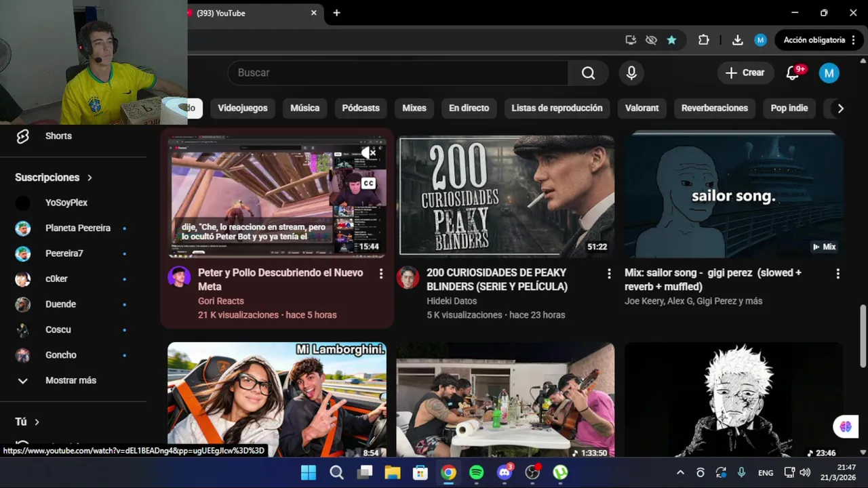Select the Música filter chip

pos(304,108)
